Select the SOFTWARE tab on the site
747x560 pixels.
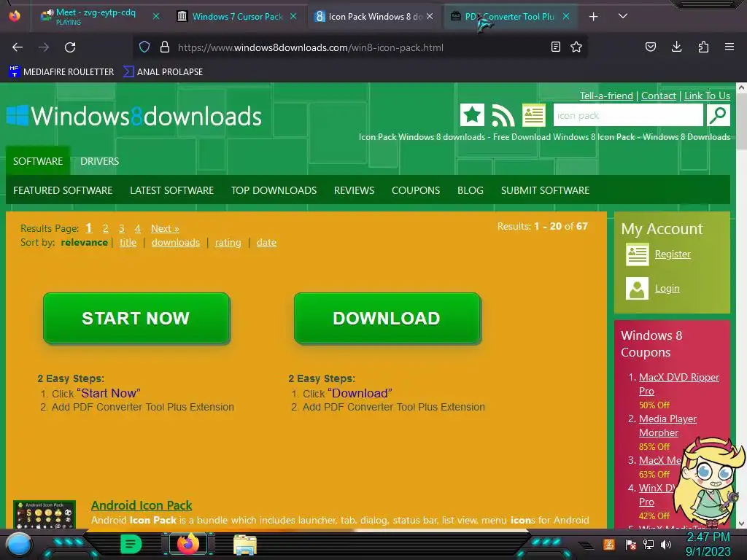click(38, 161)
